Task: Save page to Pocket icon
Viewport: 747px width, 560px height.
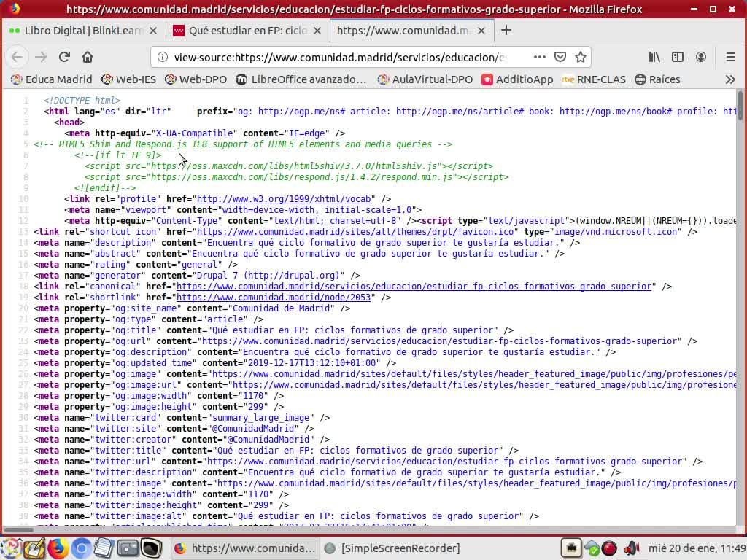Action: click(560, 57)
